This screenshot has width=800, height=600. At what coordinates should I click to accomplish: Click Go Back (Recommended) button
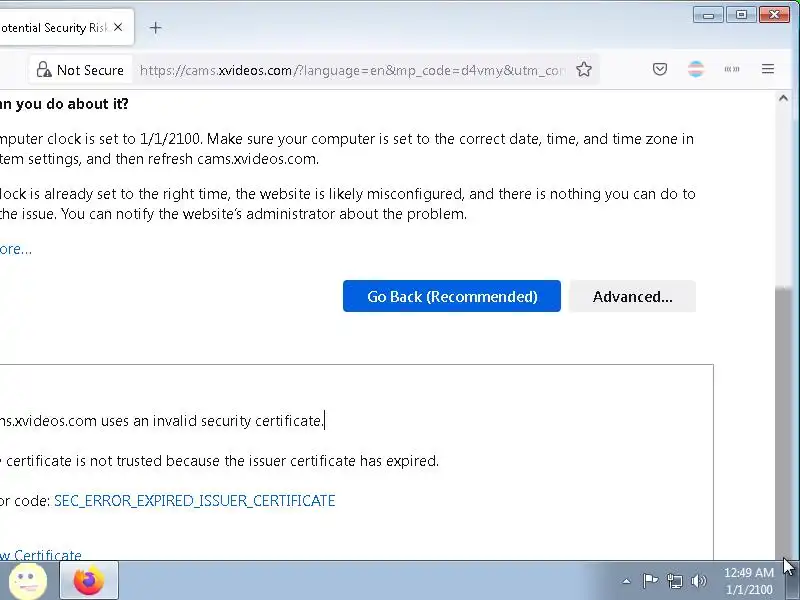pyautogui.click(x=452, y=296)
